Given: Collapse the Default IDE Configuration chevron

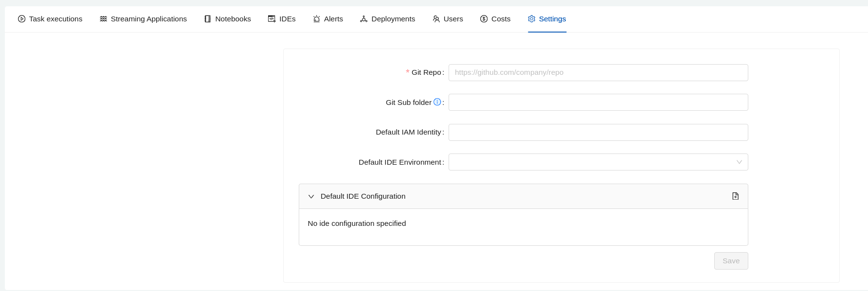Looking at the screenshot, I should (311, 197).
